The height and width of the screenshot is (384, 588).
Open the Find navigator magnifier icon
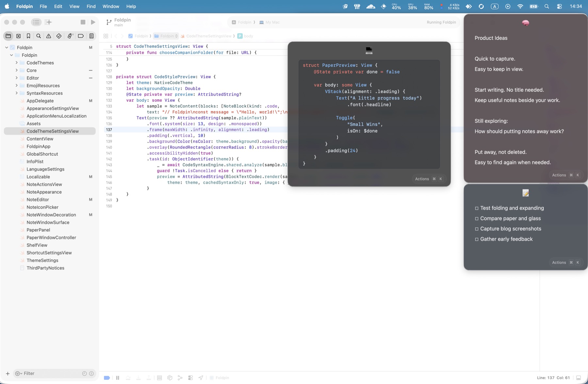coord(39,36)
